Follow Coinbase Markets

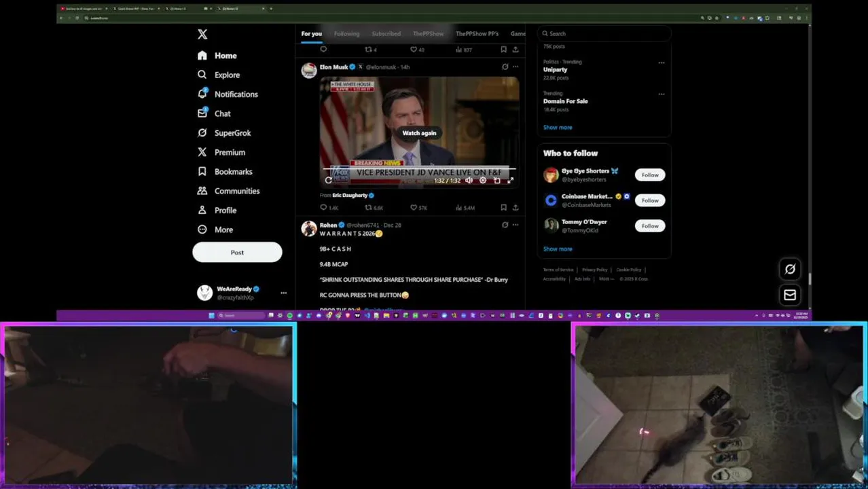pyautogui.click(x=650, y=200)
